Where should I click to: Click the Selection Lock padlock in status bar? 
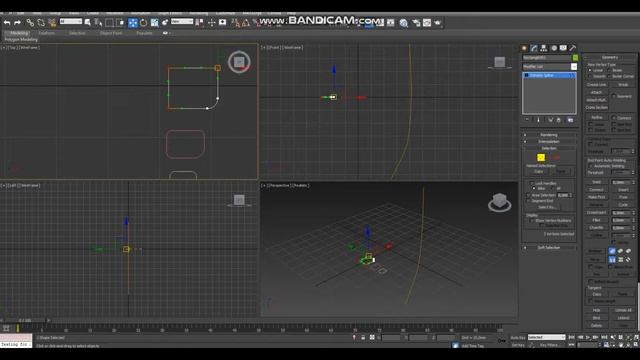[363, 338]
